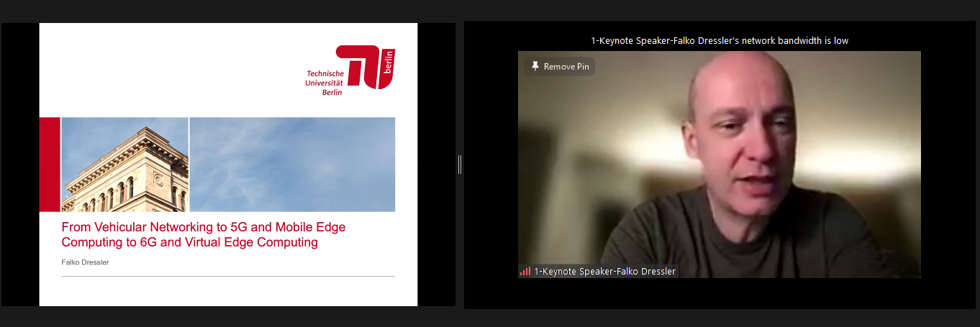
Task: Click the low network bandwidth notice text
Action: (x=720, y=41)
